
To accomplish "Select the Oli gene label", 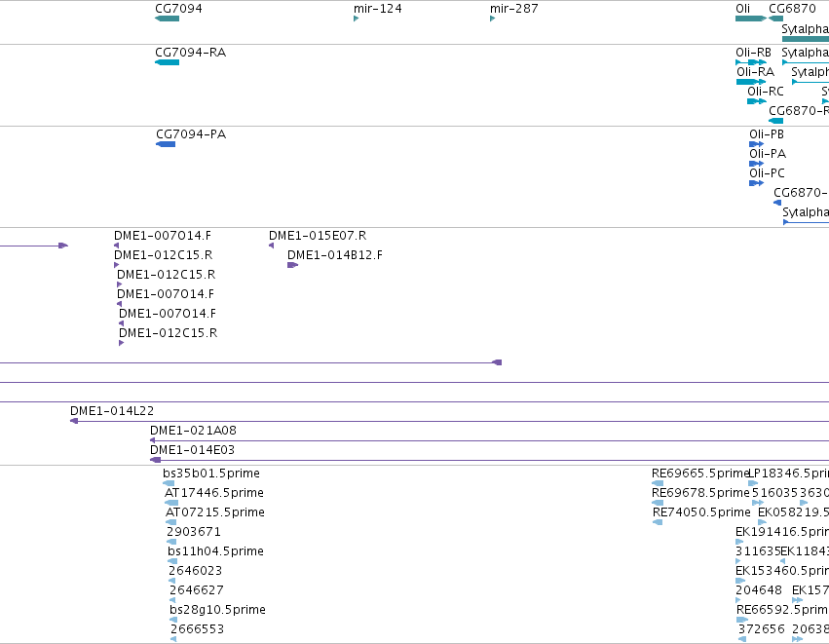I will pos(743,9).
